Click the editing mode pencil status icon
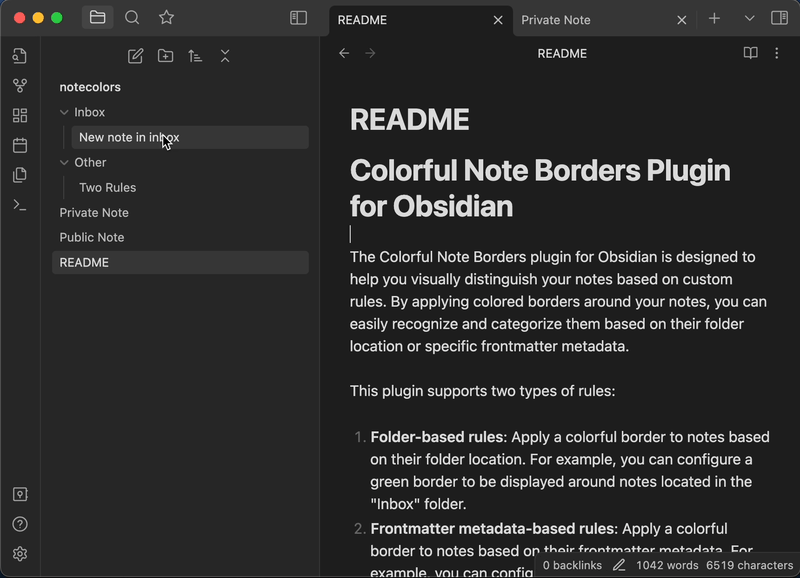This screenshot has width=800, height=578. click(619, 565)
